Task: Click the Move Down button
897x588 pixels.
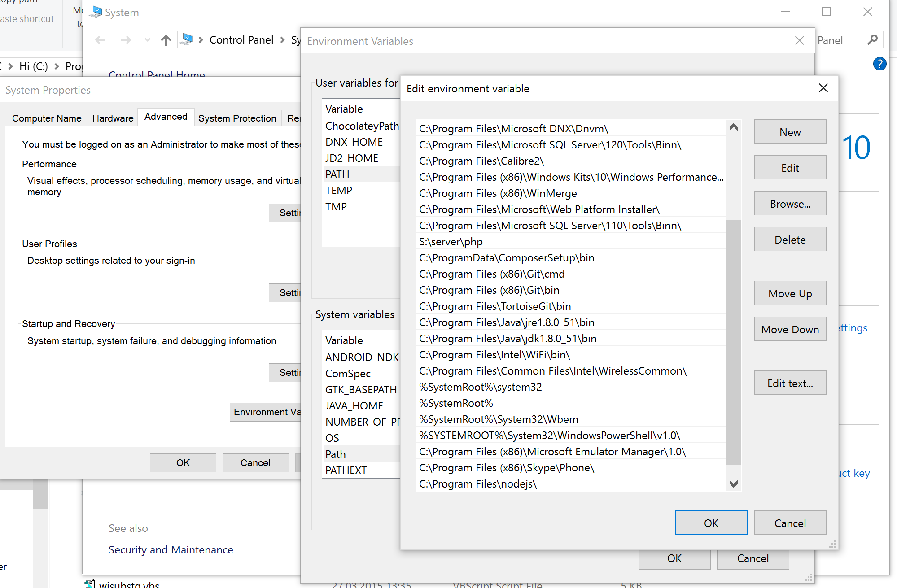Action: (790, 329)
